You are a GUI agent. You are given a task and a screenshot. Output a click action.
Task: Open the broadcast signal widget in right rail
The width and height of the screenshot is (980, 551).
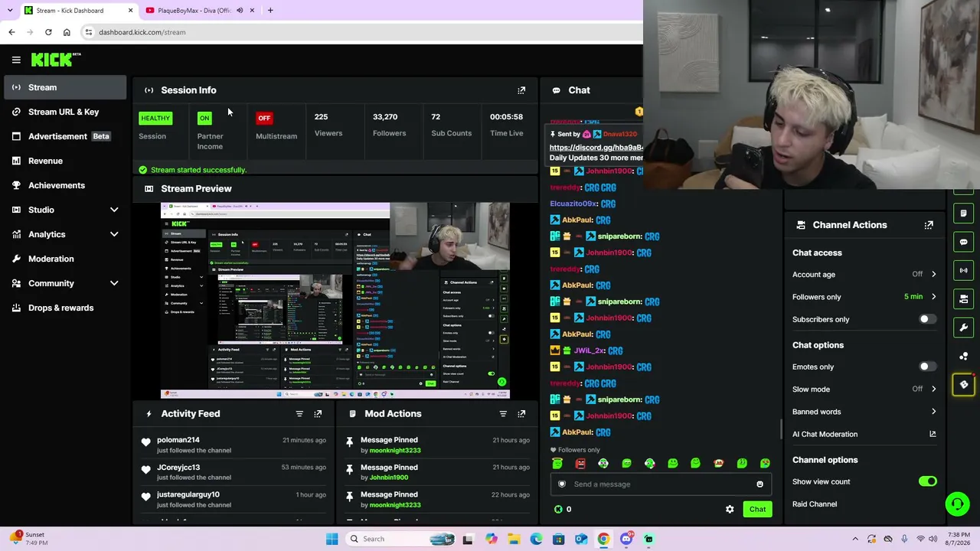pos(964,270)
